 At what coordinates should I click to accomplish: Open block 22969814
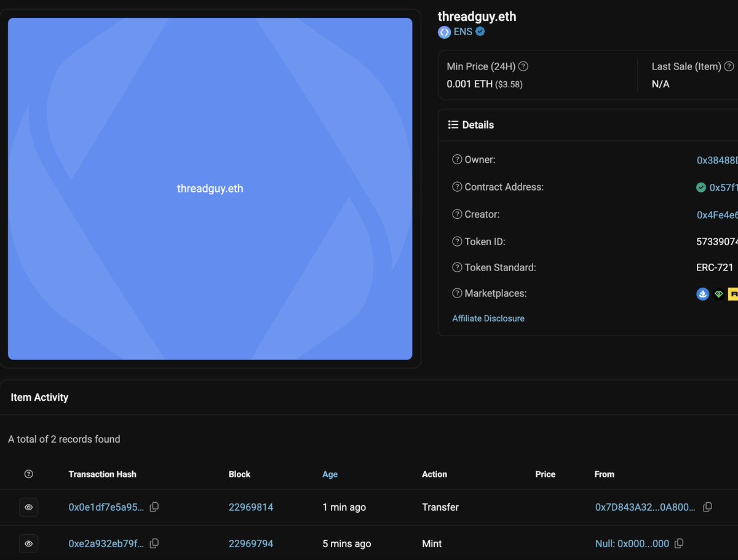(x=251, y=507)
